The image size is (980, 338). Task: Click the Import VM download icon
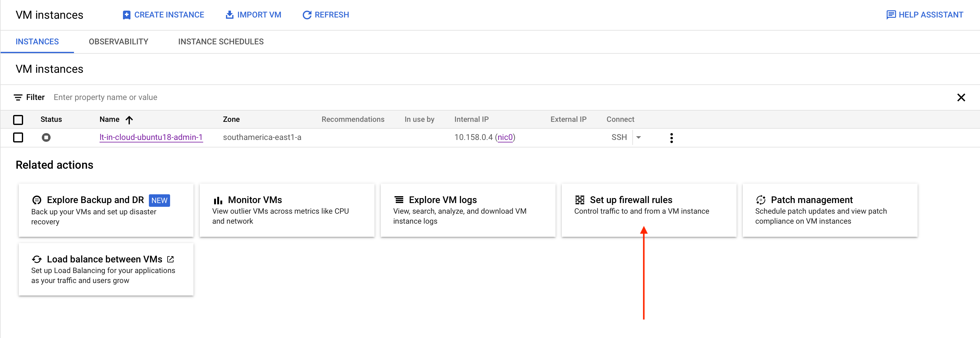tap(229, 14)
